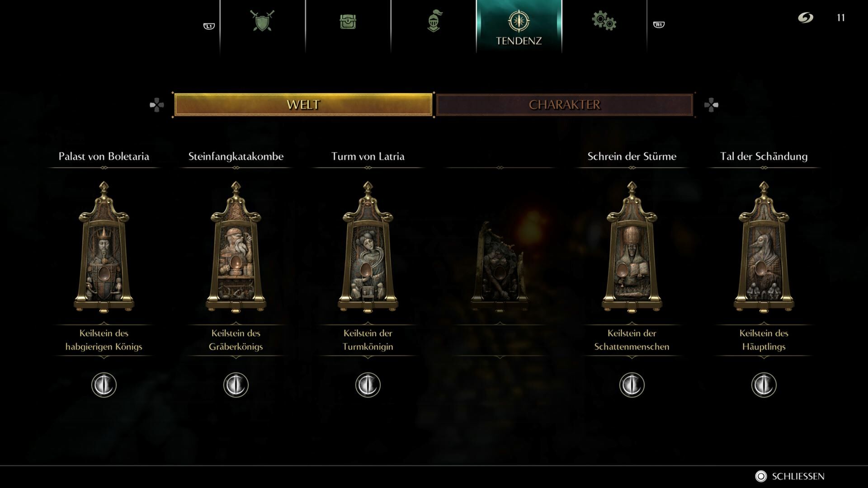The height and width of the screenshot is (488, 868).
Task: Select the Schrein der Stürme archstone
Action: pos(632,247)
